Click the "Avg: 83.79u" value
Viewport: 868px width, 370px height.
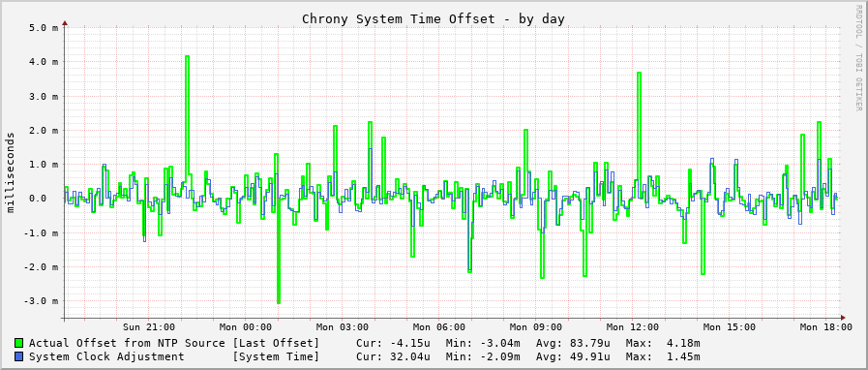point(573,343)
